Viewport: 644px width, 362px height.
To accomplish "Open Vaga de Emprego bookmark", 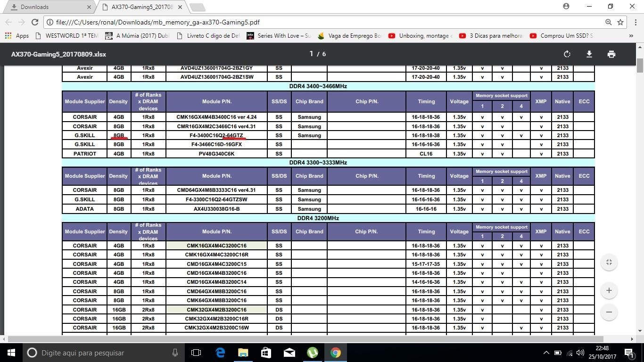I will pyautogui.click(x=349, y=35).
